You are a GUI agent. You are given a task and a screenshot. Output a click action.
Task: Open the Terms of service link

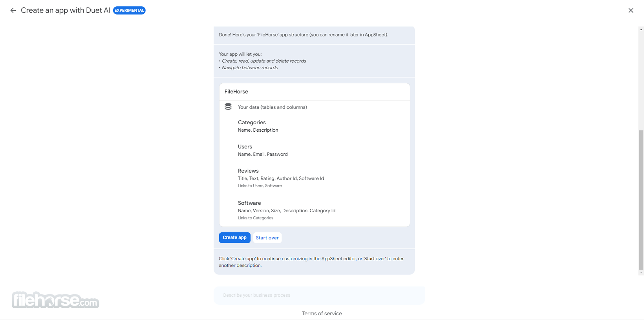click(322, 313)
